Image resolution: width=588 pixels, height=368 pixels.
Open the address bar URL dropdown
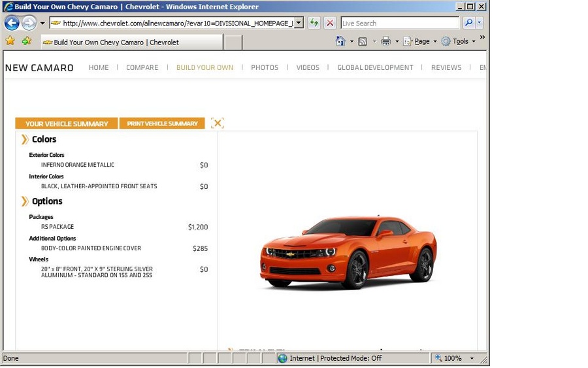point(299,23)
